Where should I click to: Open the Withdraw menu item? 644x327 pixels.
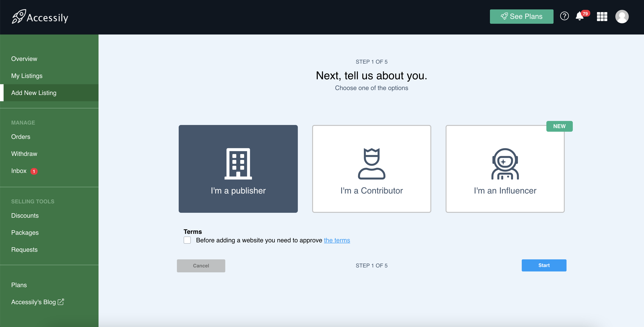[24, 154]
